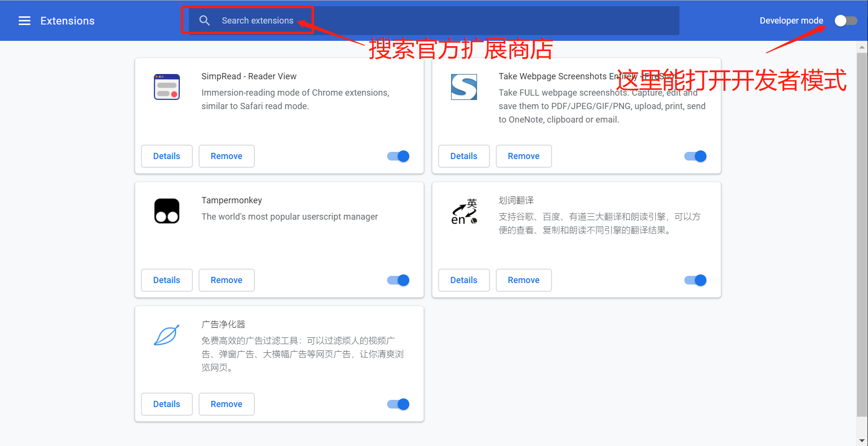Click the Tampermonkey title text
Image resolution: width=868 pixels, height=446 pixels.
click(x=232, y=200)
